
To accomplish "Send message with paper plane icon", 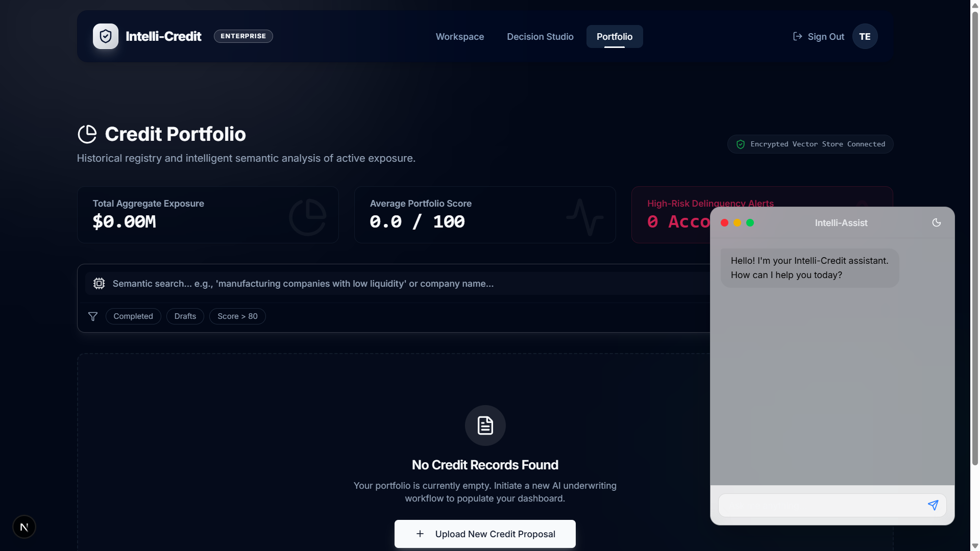I will [933, 505].
